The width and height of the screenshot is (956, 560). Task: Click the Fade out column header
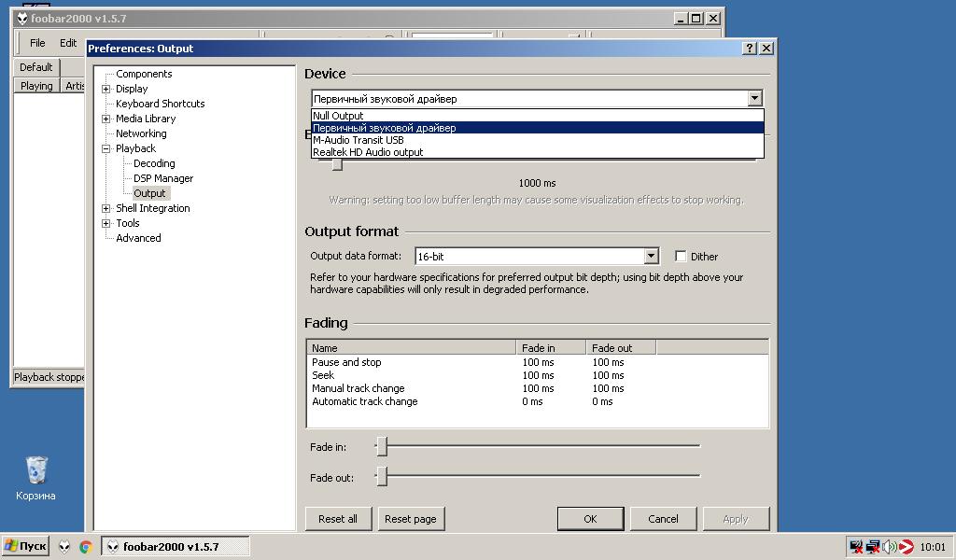tap(621, 348)
